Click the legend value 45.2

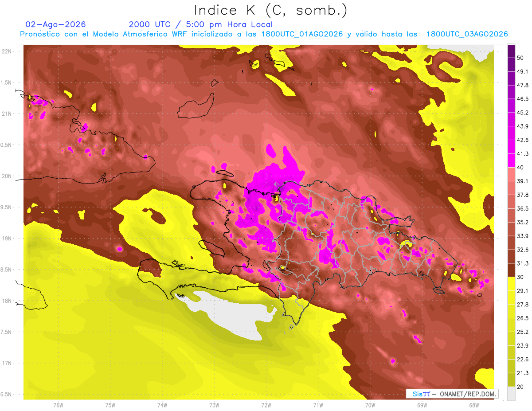(522, 113)
